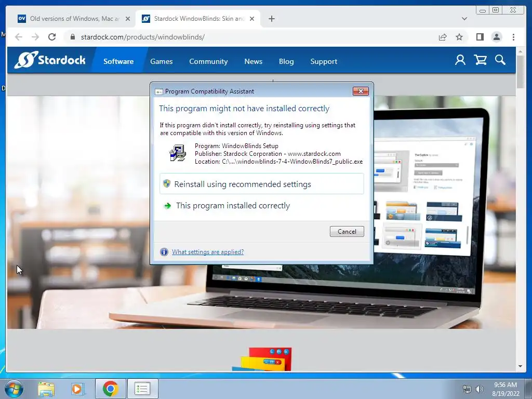Click the browser forward arrow
The image size is (532, 399).
tap(35, 37)
